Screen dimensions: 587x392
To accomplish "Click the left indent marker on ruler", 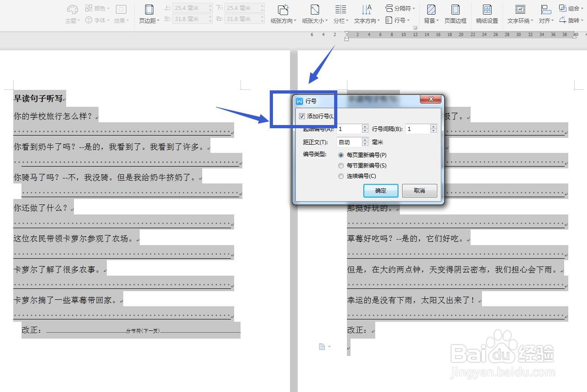I will coord(346,39).
